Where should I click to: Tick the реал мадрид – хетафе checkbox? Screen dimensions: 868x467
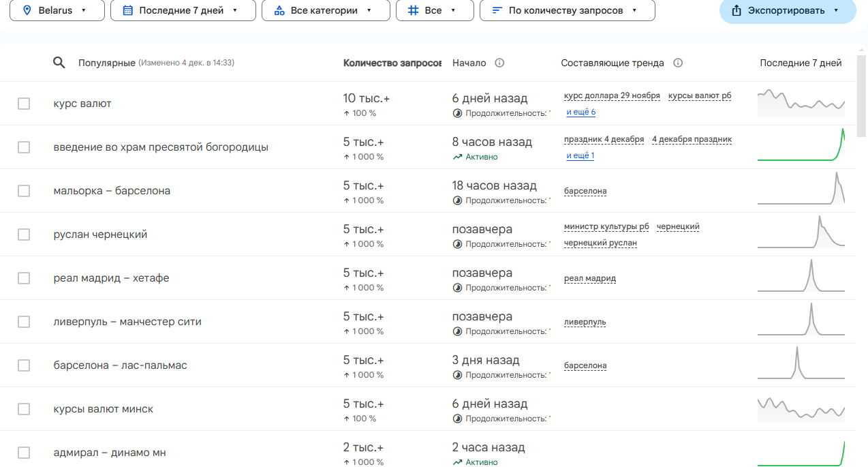click(x=24, y=278)
